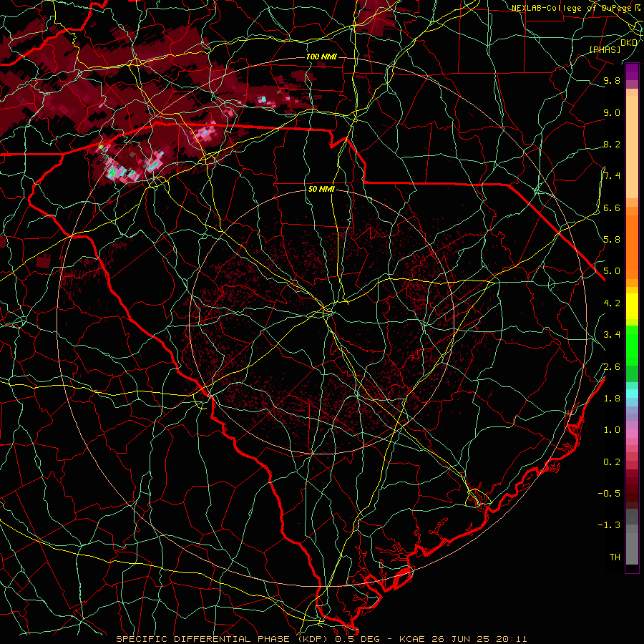The width and height of the screenshot is (644, 644).
Task: Click the 8.2 scale label
Action: [x=612, y=144]
